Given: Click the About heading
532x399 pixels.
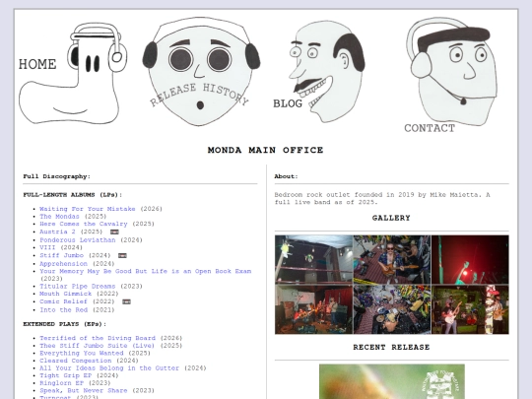Looking at the screenshot, I should point(286,176).
